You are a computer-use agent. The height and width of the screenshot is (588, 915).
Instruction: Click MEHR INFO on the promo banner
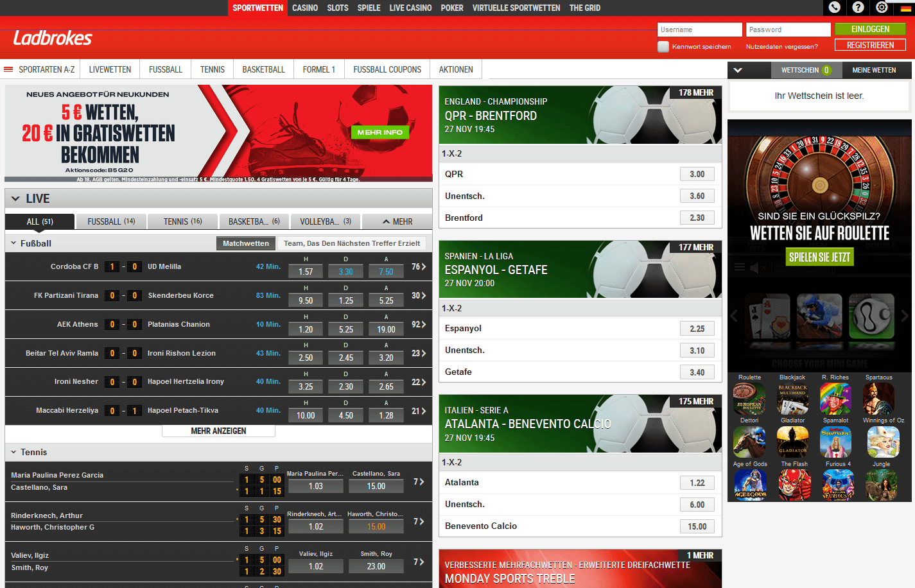tap(380, 132)
